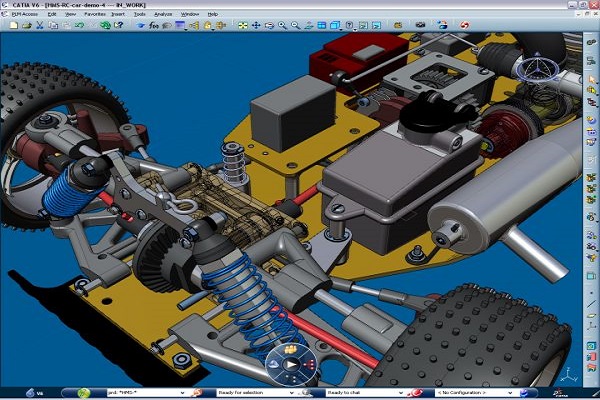This screenshot has height=400, width=600.
Task: Open the catalog table icon dropdown
Action: [186, 29]
